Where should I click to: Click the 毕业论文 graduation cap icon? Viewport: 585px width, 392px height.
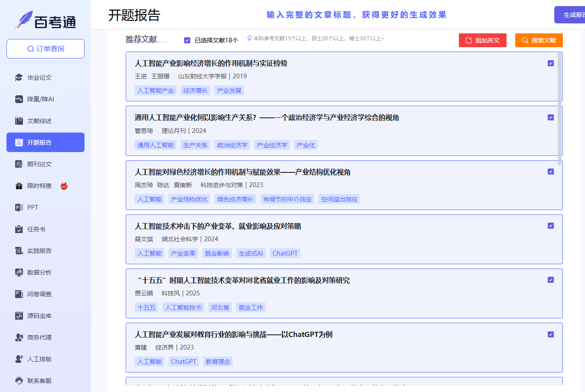tap(19, 78)
